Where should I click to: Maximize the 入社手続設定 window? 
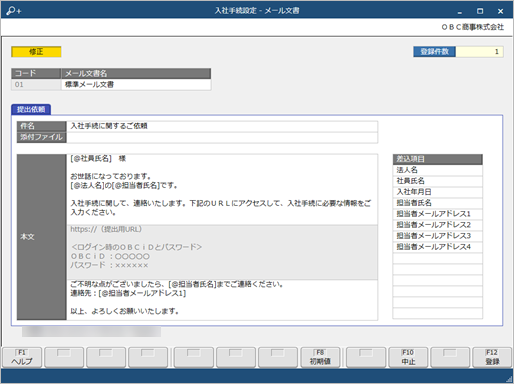480,11
